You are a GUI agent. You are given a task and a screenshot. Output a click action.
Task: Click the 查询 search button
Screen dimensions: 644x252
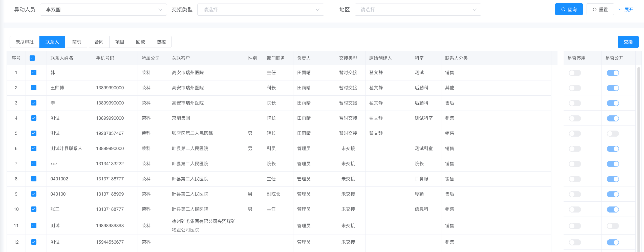[x=569, y=9]
